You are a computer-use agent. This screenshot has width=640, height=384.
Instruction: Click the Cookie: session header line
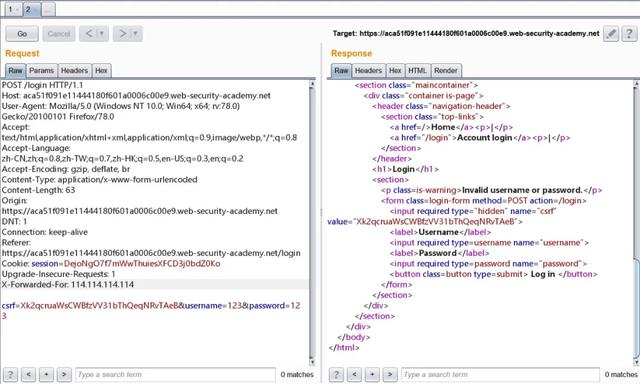(x=111, y=264)
